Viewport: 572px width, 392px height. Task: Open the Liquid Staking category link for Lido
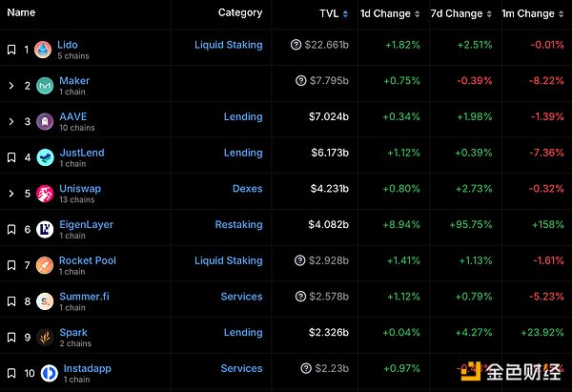228,45
